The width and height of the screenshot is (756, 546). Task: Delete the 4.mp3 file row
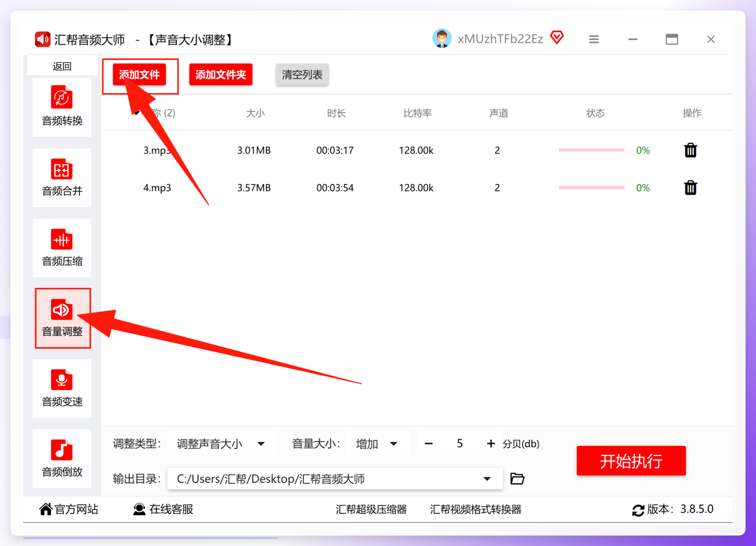[690, 188]
